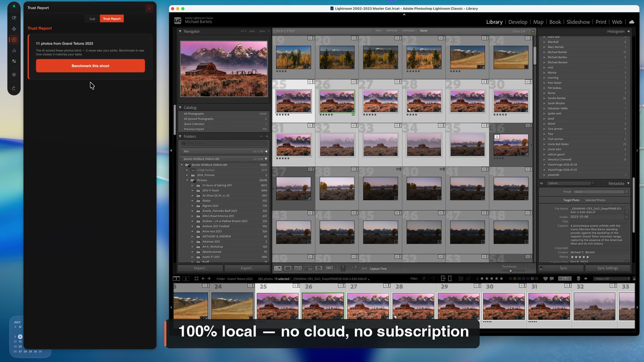Select the Attribute library filter
644x362 pixels.
pyautogui.click(x=392, y=31)
